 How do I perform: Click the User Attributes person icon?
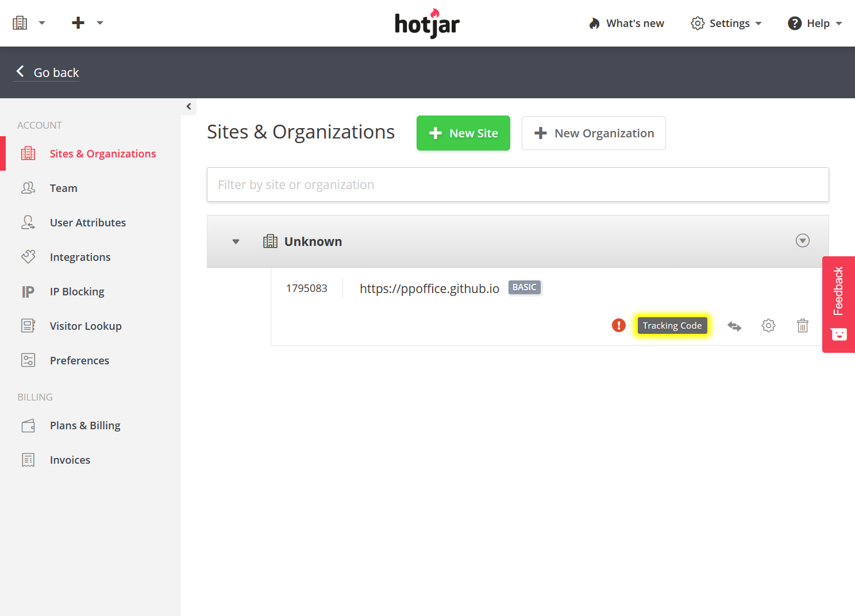(28, 222)
